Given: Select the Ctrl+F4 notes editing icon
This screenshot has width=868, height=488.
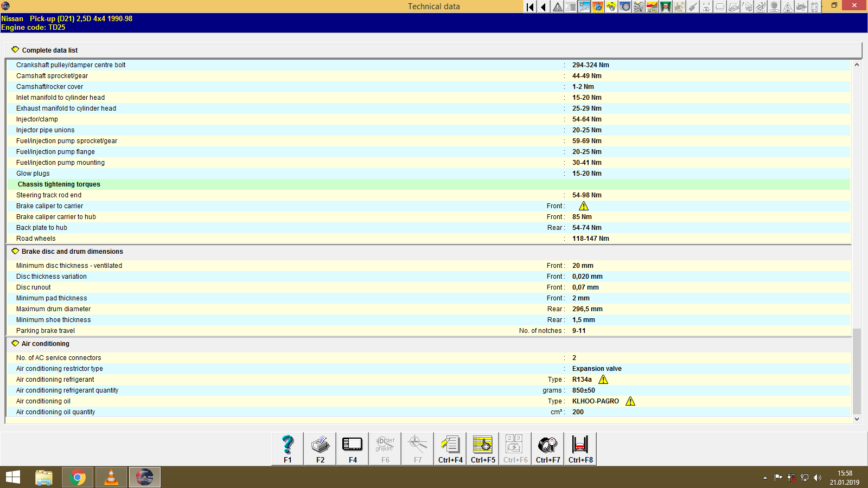Looking at the screenshot, I should click(x=450, y=448).
